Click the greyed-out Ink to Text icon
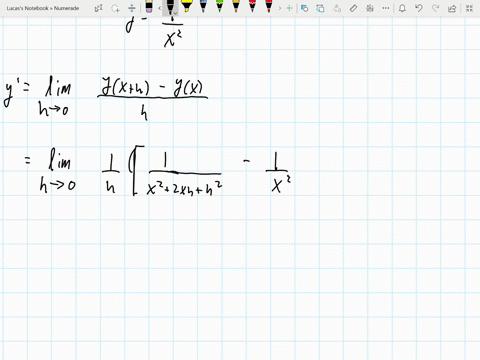Viewport: 480px width, 360px height. coord(337,8)
